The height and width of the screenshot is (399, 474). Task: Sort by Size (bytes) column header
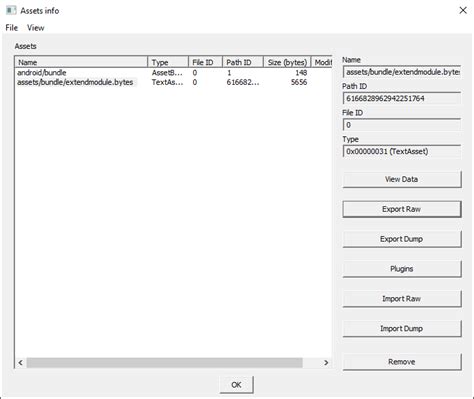click(x=287, y=62)
